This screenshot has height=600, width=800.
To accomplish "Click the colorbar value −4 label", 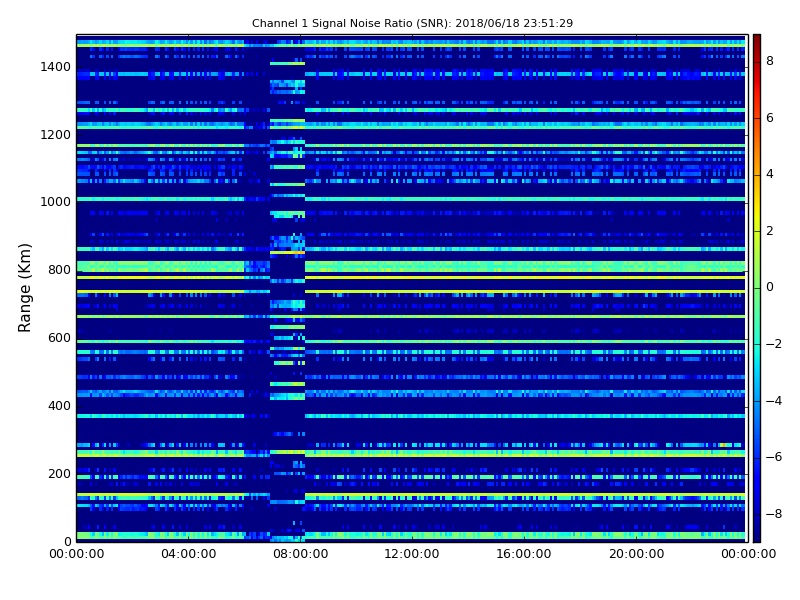I will pos(774,401).
